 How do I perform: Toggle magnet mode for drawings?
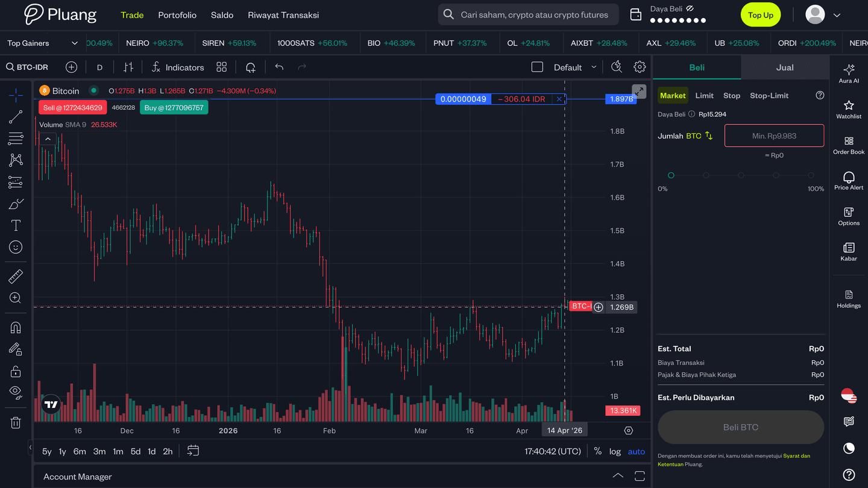point(16,328)
